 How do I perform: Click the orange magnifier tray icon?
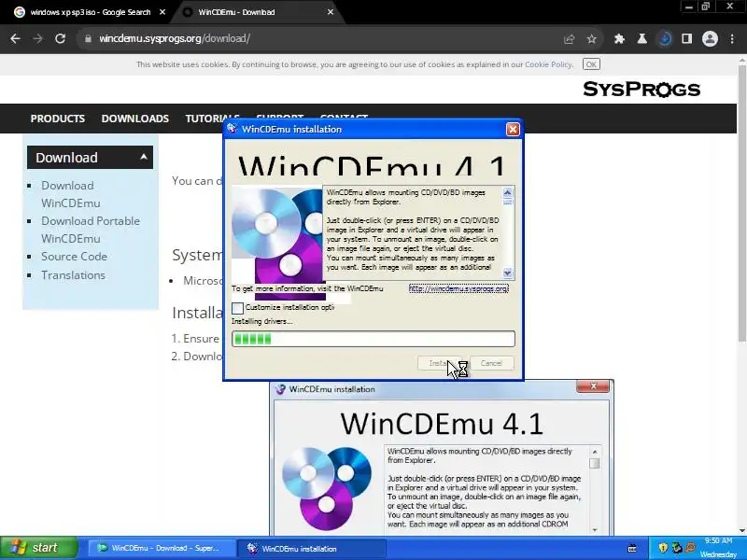[x=690, y=548]
